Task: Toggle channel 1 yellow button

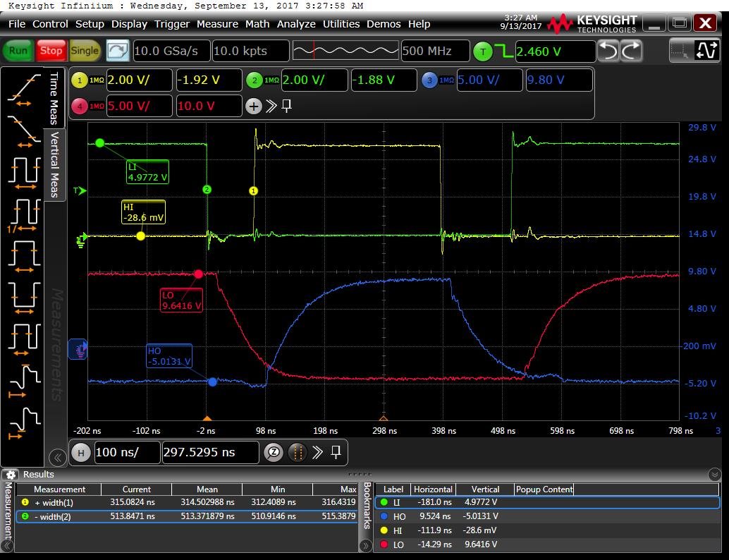Action: 80,80
